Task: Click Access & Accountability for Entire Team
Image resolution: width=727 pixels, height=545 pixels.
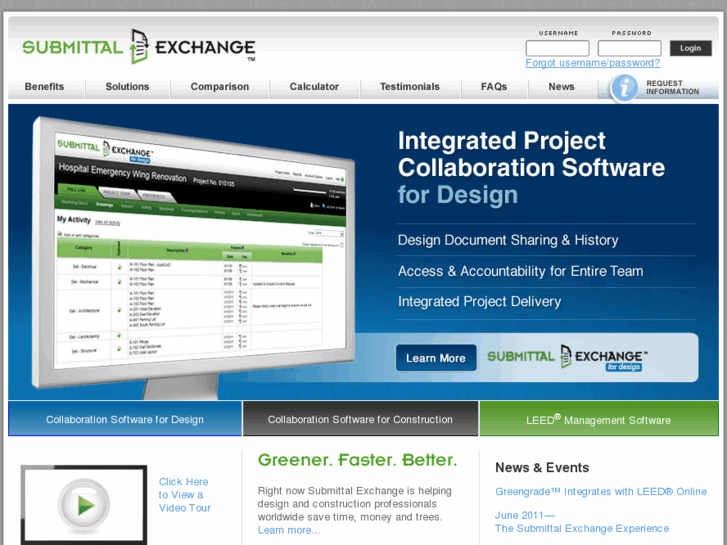Action: pos(520,271)
